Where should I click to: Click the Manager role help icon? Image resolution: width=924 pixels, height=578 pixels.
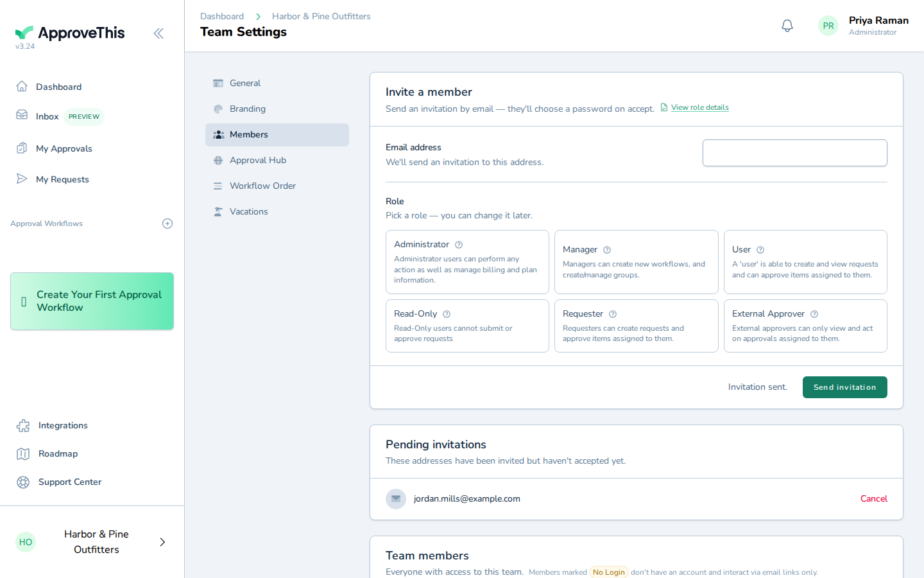[x=607, y=250]
